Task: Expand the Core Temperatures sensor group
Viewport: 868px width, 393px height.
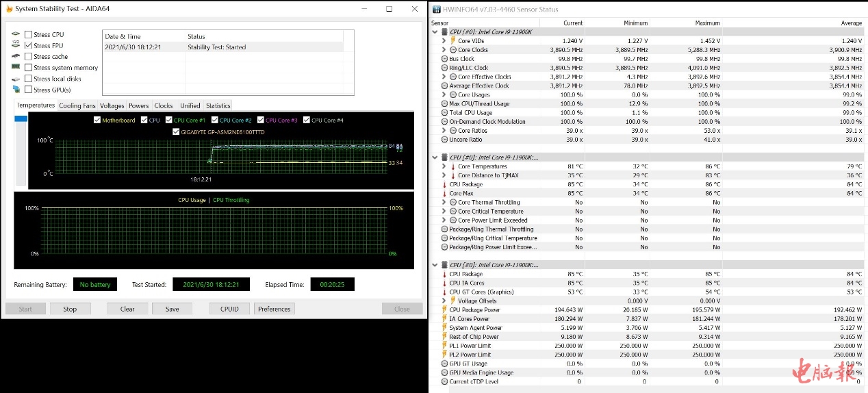Action: pyautogui.click(x=444, y=166)
